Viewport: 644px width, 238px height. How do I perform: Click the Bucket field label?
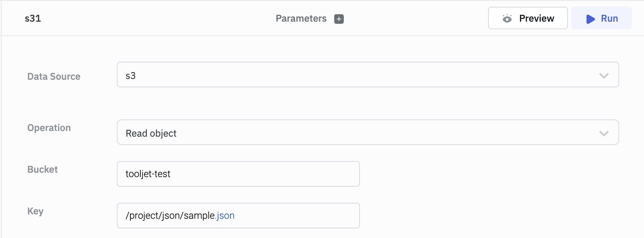point(42,169)
